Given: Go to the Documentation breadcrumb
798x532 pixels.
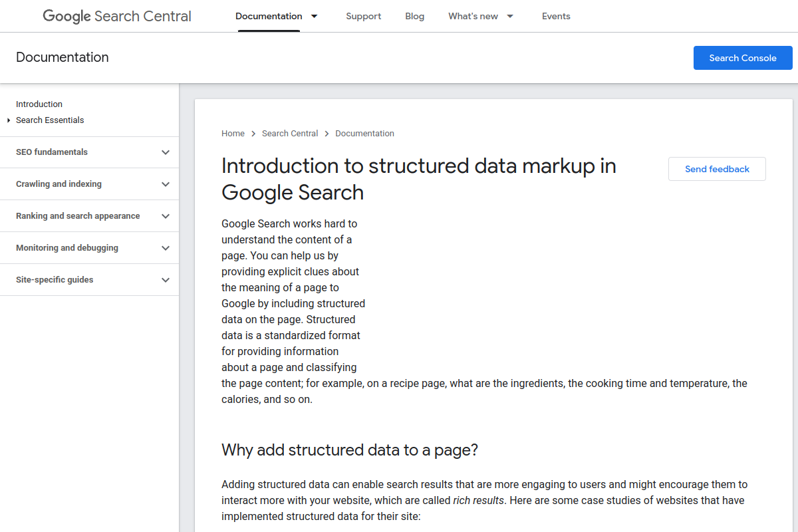Looking at the screenshot, I should (x=364, y=134).
